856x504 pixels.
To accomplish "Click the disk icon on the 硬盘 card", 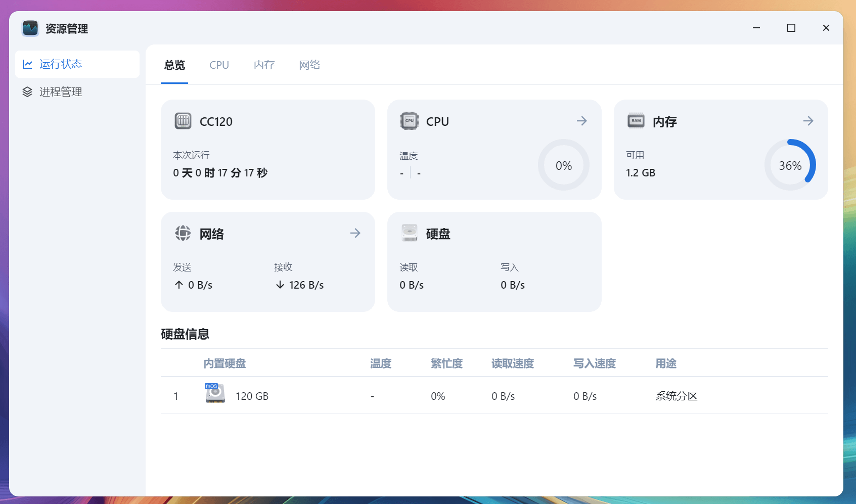I will (x=410, y=233).
